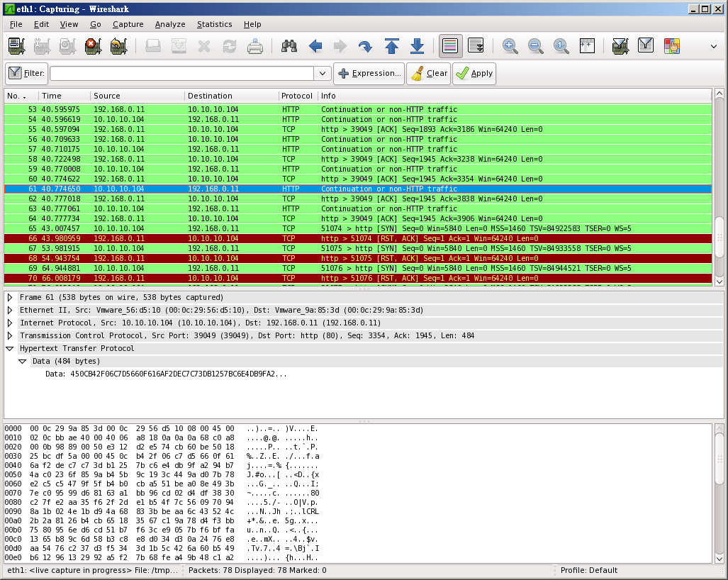Viewport: 728px width, 580px height.
Task: Select packet 53 HTTP row
Action: [x=358, y=110]
